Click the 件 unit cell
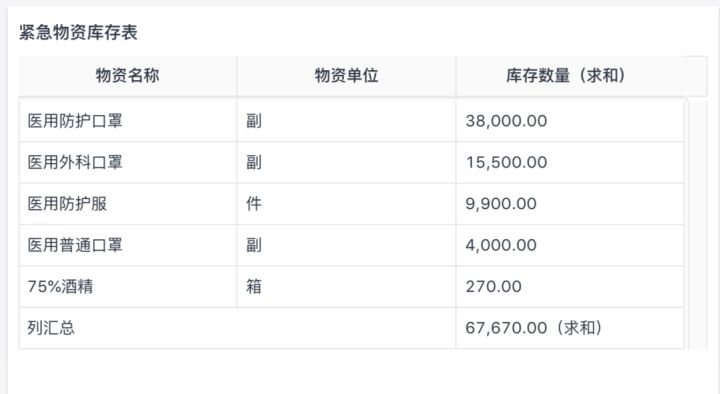 [346, 204]
